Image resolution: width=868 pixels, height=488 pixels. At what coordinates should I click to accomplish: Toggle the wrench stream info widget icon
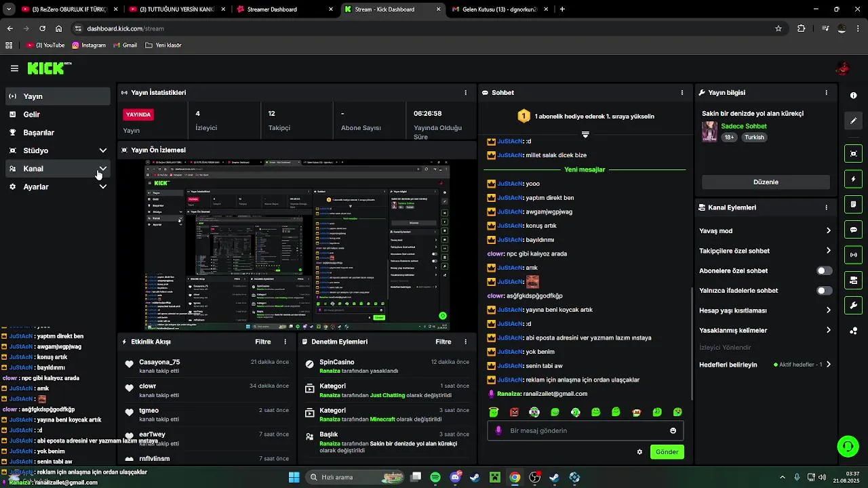coord(853,305)
